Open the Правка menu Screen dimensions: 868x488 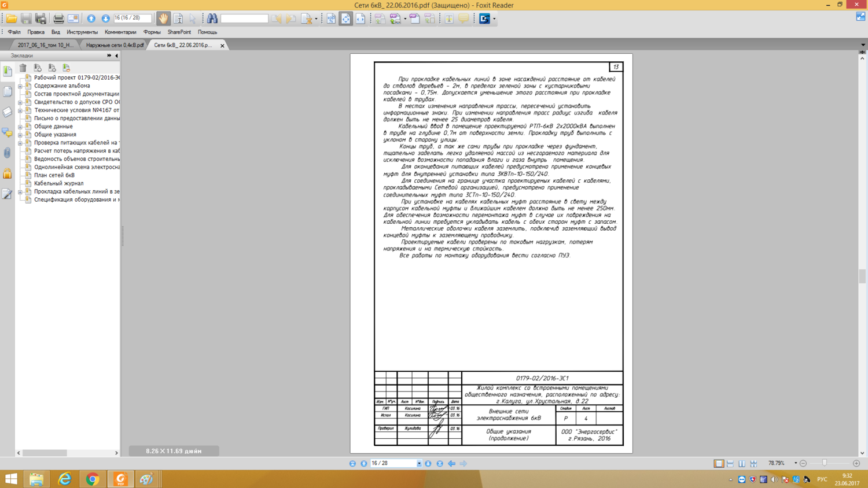[36, 32]
